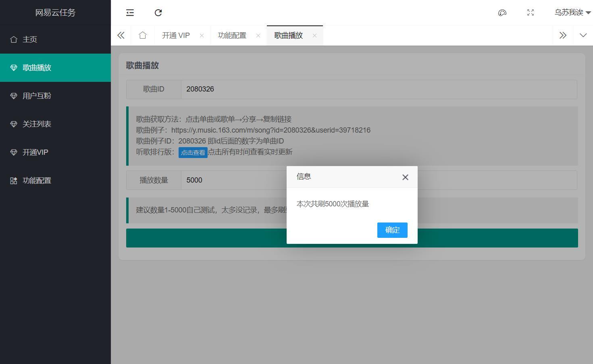Close the 开通 VIP tab
Image resolution: width=593 pixels, height=364 pixels.
tap(202, 35)
